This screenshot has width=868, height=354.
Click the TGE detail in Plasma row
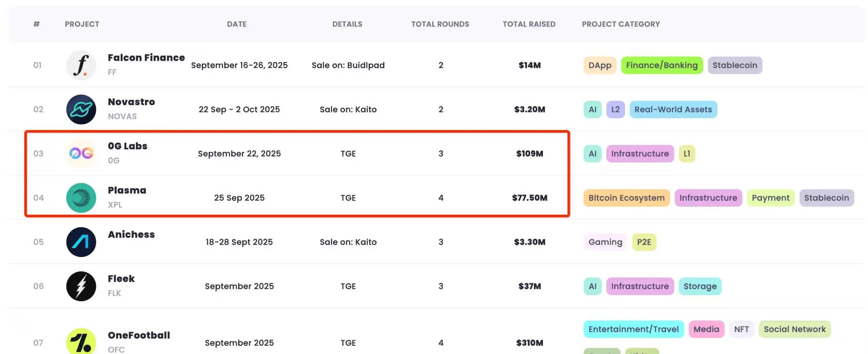[x=348, y=197]
